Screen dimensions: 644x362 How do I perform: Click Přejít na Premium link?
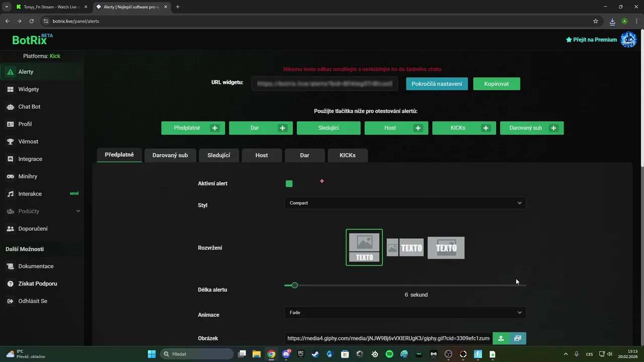click(x=591, y=40)
